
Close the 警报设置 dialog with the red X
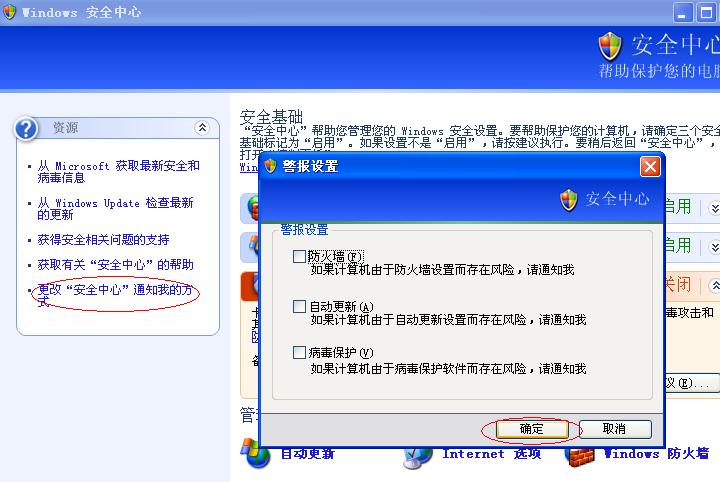coord(650,166)
